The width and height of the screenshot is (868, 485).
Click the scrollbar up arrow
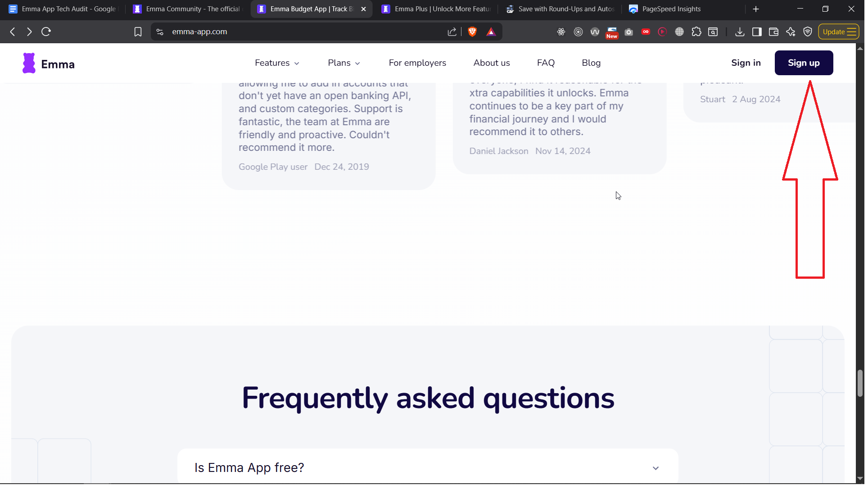(x=860, y=48)
